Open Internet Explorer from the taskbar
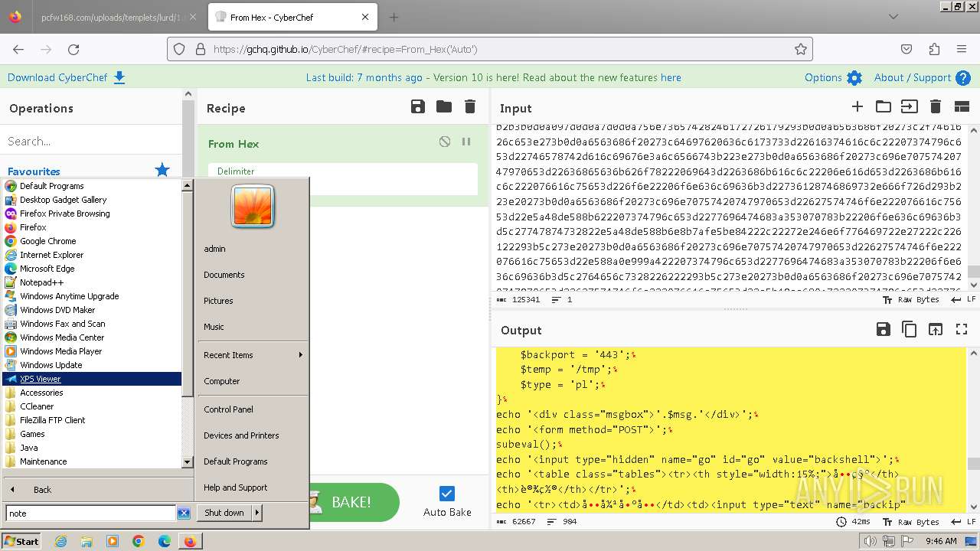 pos(61,541)
